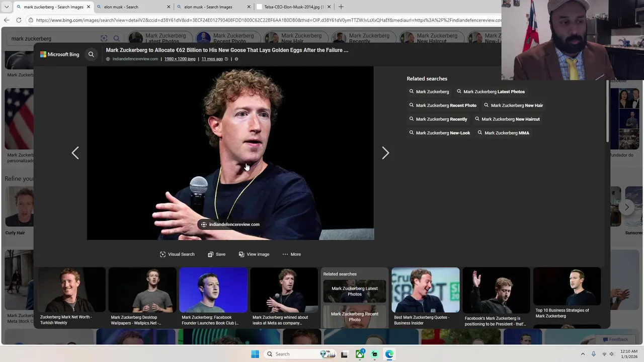Open Visual Search for this image
Viewport: 644px width, 362px height.
point(177,254)
